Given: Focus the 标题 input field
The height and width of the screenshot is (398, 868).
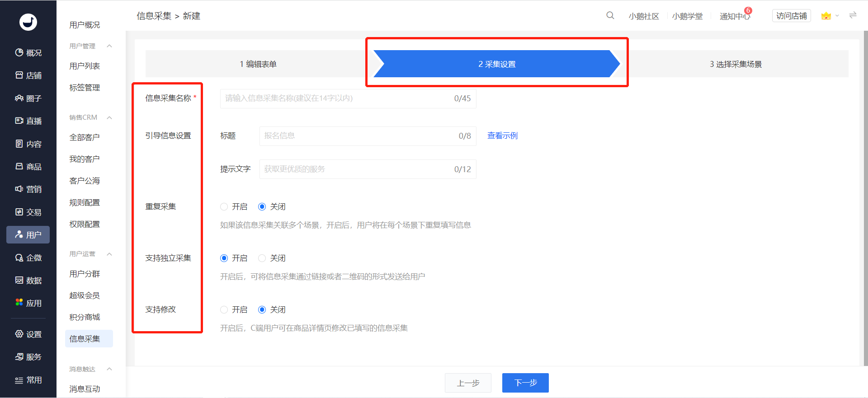Looking at the screenshot, I should 368,136.
